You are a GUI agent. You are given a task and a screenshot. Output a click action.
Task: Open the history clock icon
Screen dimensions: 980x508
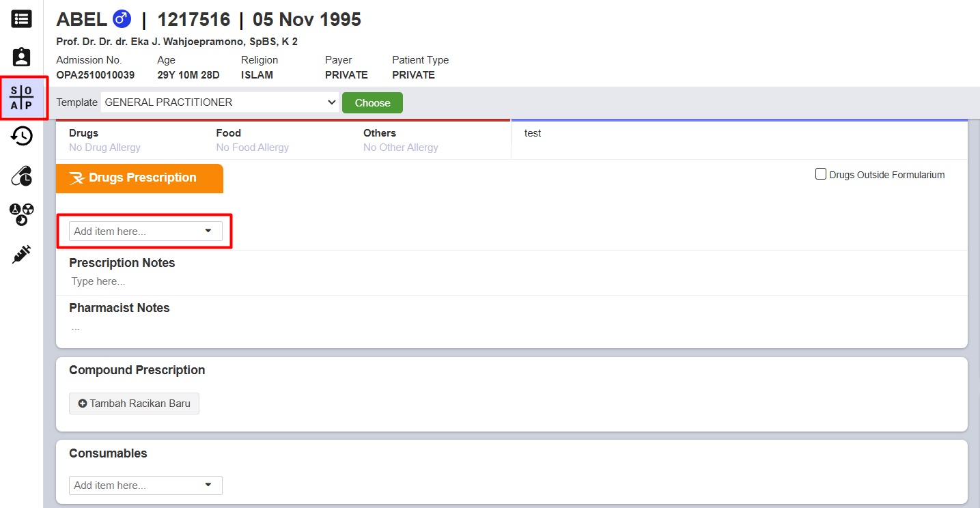tap(21, 137)
